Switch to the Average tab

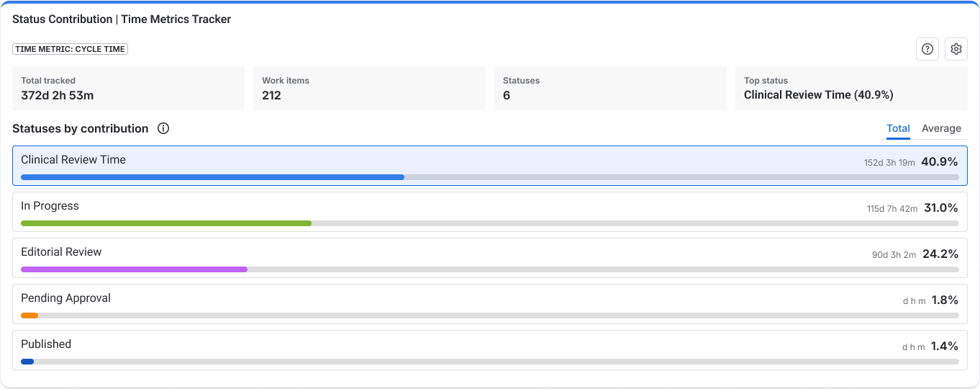click(x=941, y=128)
